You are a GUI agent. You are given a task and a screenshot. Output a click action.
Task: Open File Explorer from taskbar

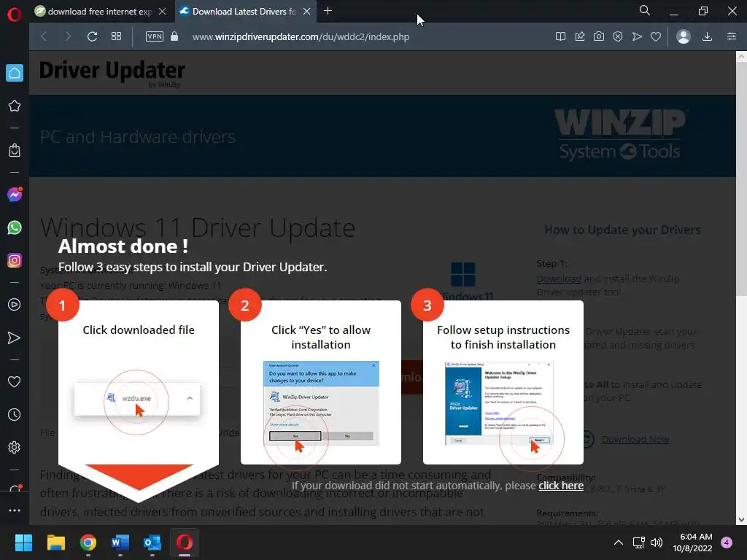(x=55, y=542)
